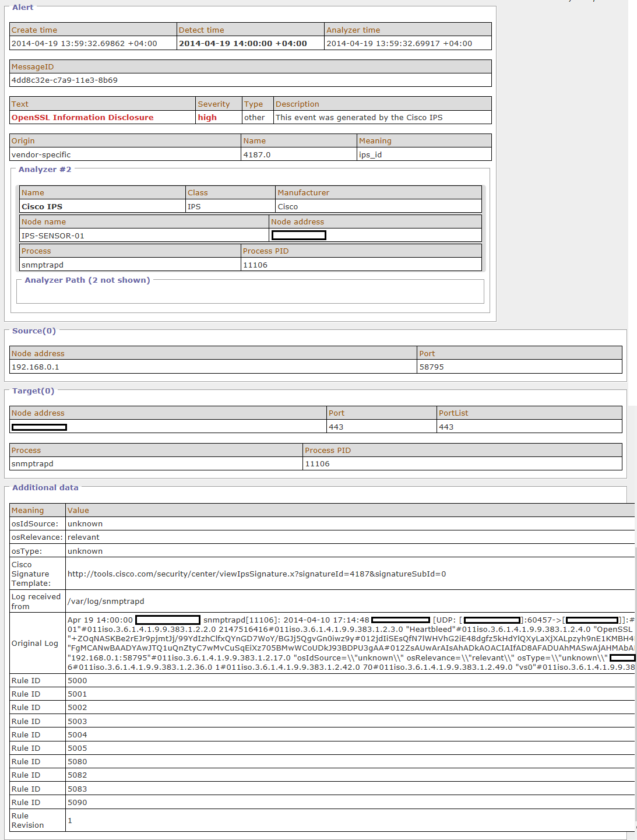Click the 'Value' header in Additional data
Viewport: 637px width, 840px height.
[x=78, y=511]
